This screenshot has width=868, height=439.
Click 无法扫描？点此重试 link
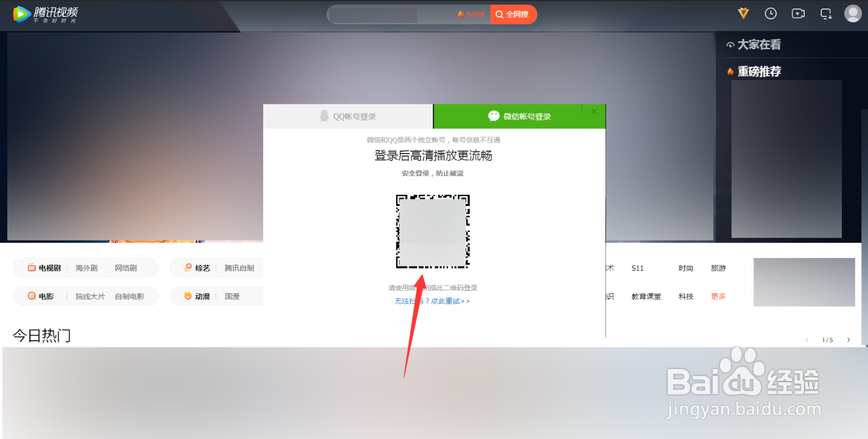(432, 301)
